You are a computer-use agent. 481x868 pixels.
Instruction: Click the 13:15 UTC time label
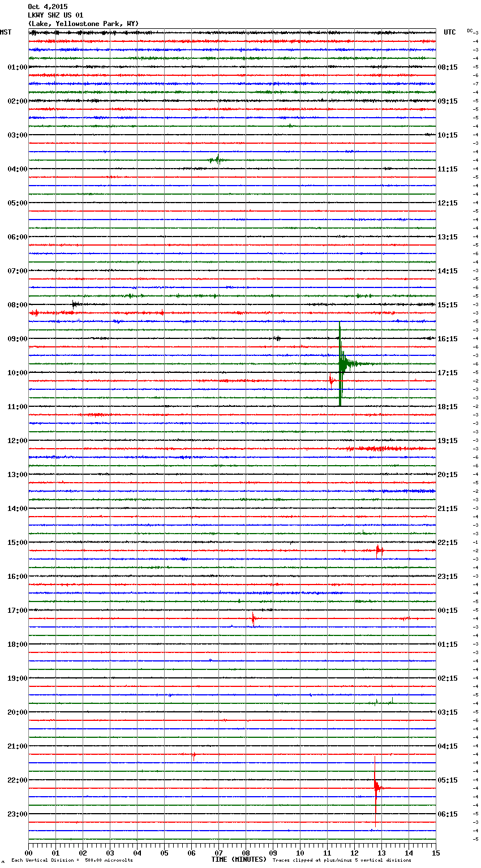click(x=448, y=237)
